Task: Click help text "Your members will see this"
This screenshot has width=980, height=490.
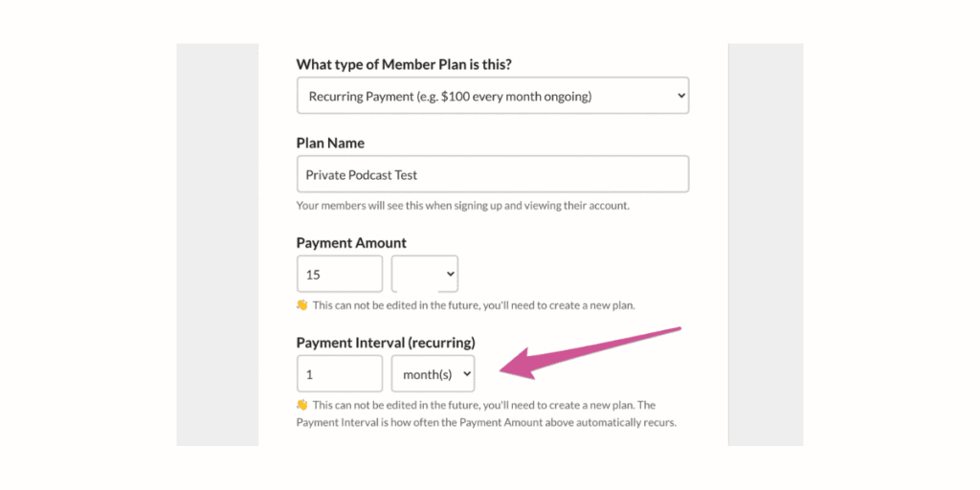Action: point(360,206)
